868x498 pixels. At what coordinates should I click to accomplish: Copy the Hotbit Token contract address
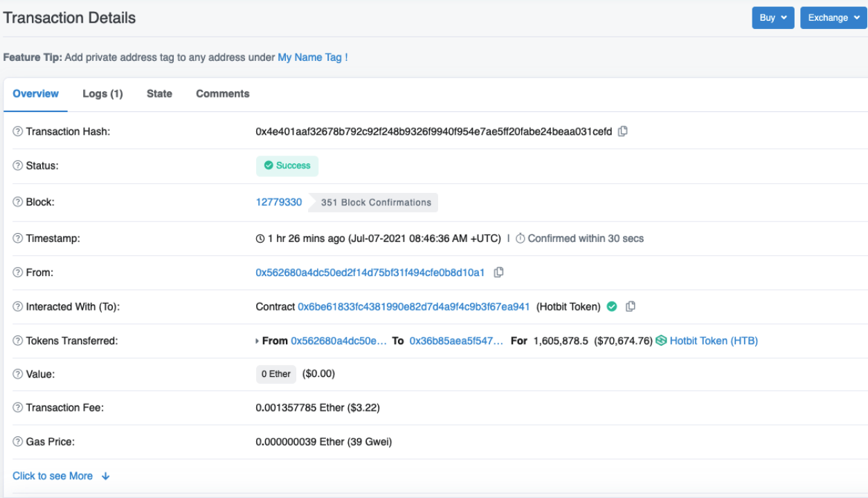click(630, 306)
